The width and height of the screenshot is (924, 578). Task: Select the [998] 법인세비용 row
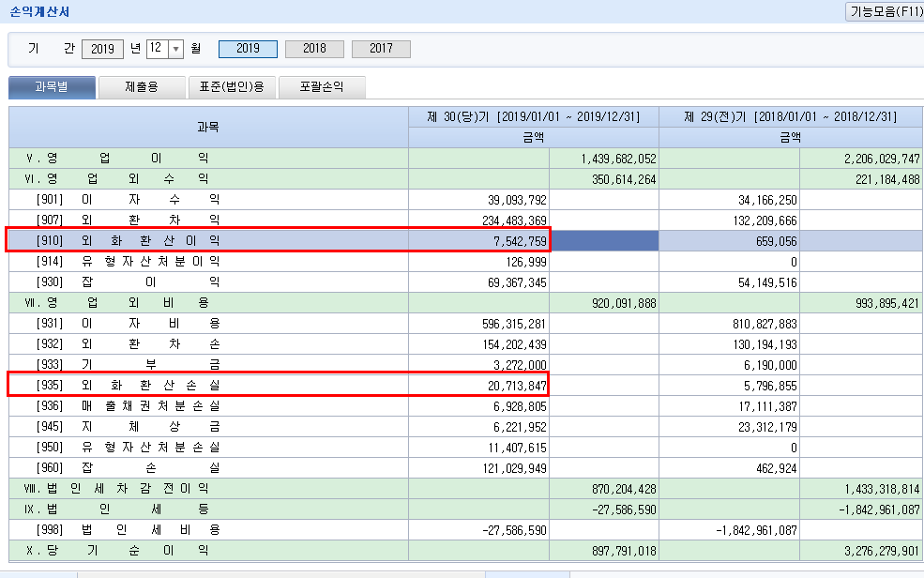[x=465, y=530]
